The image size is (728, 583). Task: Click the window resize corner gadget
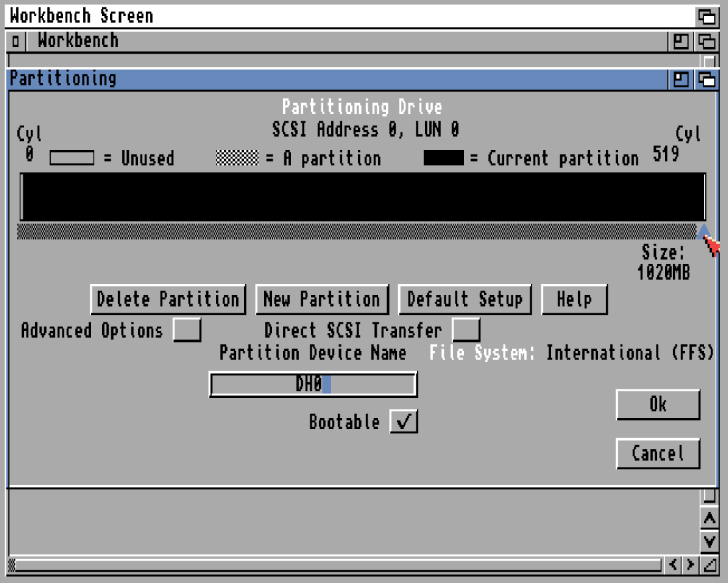[x=710, y=564]
